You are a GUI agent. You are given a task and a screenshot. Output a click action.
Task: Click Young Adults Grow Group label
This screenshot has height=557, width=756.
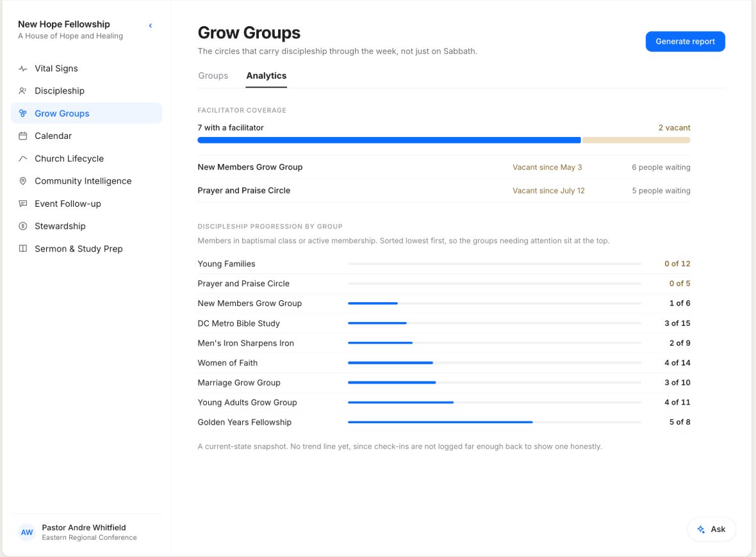247,402
